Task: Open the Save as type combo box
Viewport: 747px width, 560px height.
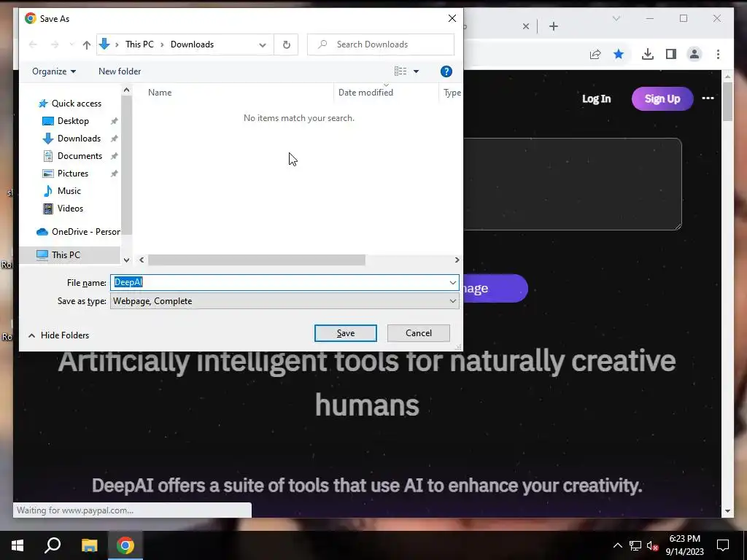Action: (285, 301)
